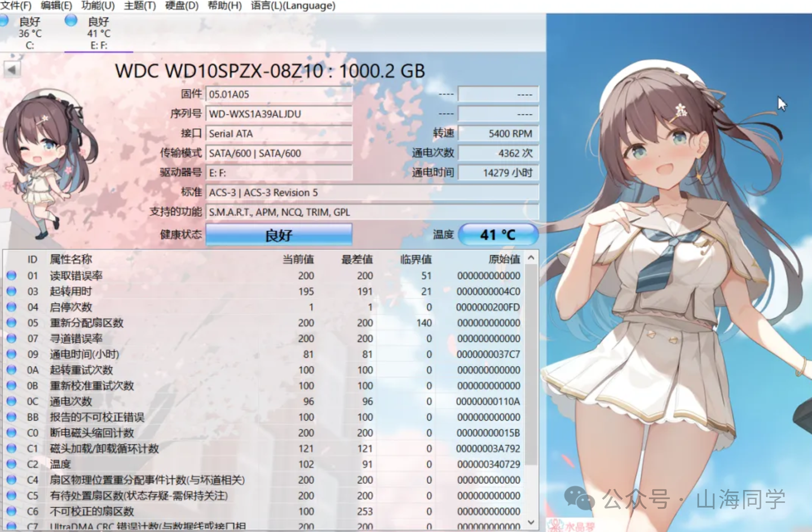Click the 属性名称 column header
This screenshot has height=532, width=812.
[70, 259]
